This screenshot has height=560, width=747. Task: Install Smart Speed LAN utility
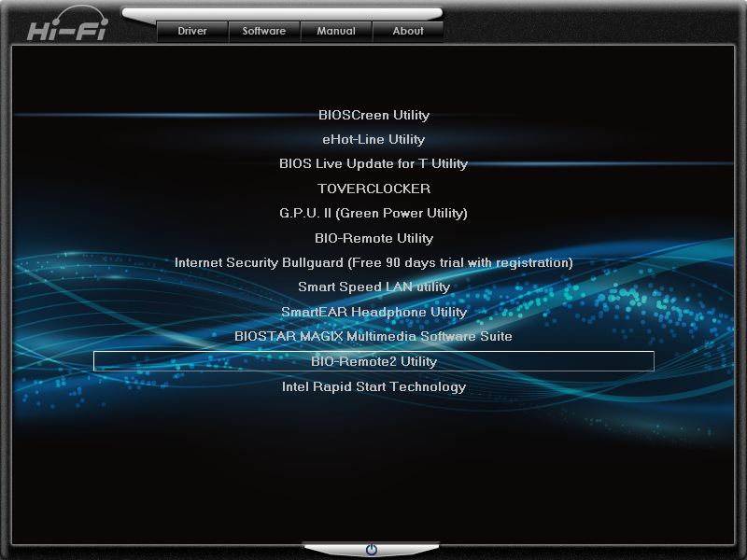pos(374,287)
